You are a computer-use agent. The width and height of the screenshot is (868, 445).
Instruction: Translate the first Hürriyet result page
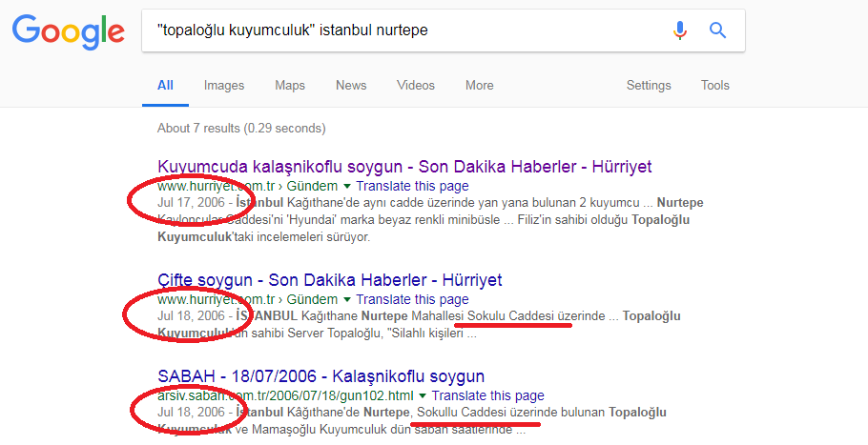coord(412,187)
